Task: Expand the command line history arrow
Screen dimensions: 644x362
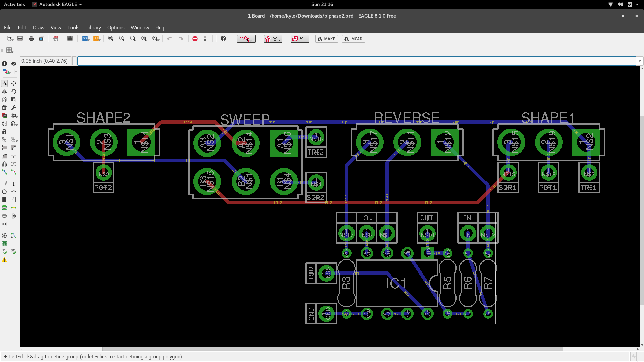Action: coord(640,61)
